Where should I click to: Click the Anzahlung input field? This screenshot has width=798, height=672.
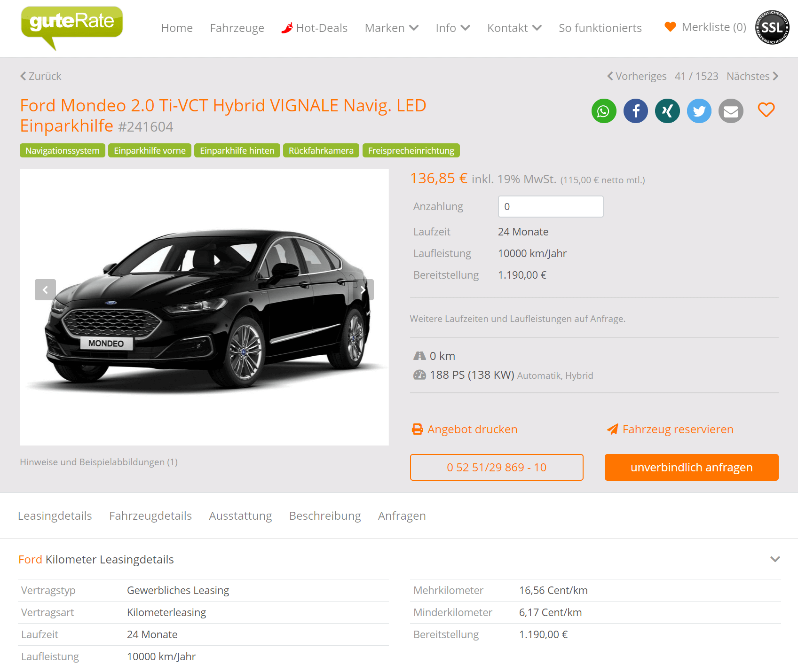551,206
